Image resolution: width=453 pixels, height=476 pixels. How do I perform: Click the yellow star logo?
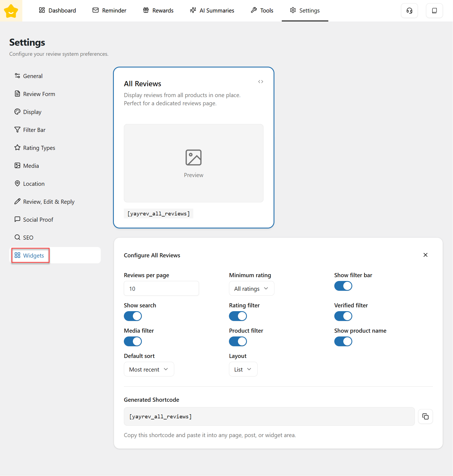coord(11,11)
